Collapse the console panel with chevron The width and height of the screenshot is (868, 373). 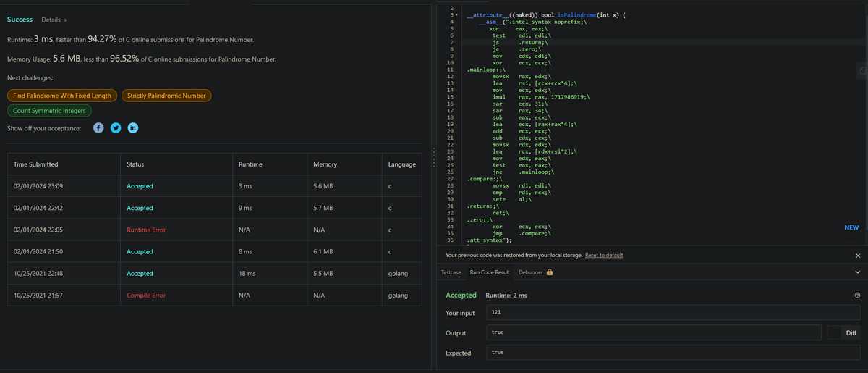click(x=858, y=272)
